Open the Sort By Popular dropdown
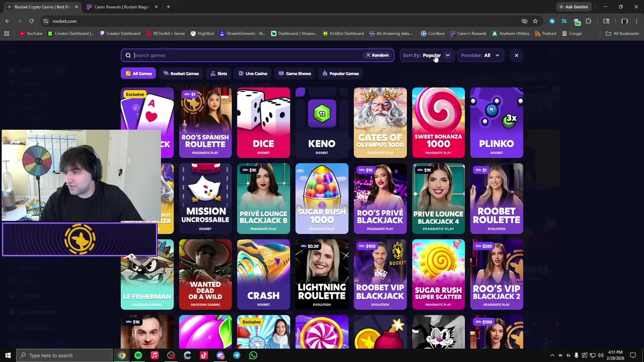 pyautogui.click(x=427, y=55)
